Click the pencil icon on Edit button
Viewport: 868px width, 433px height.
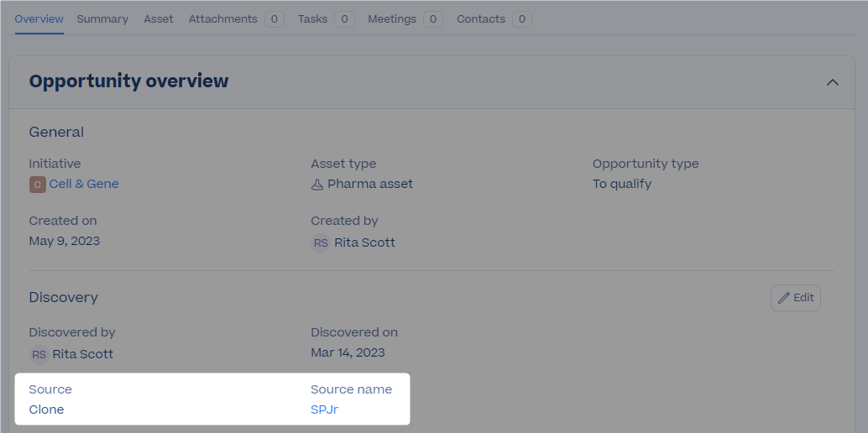(783, 298)
